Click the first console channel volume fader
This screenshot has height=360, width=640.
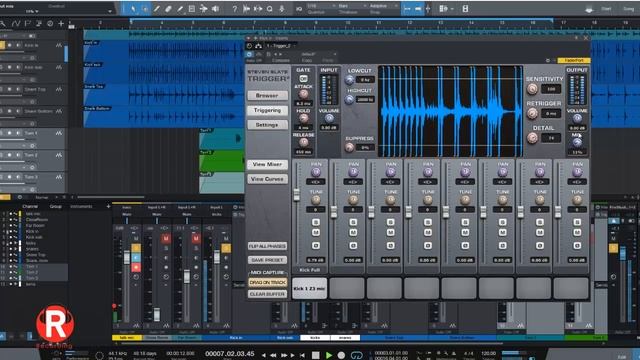(x=127, y=257)
